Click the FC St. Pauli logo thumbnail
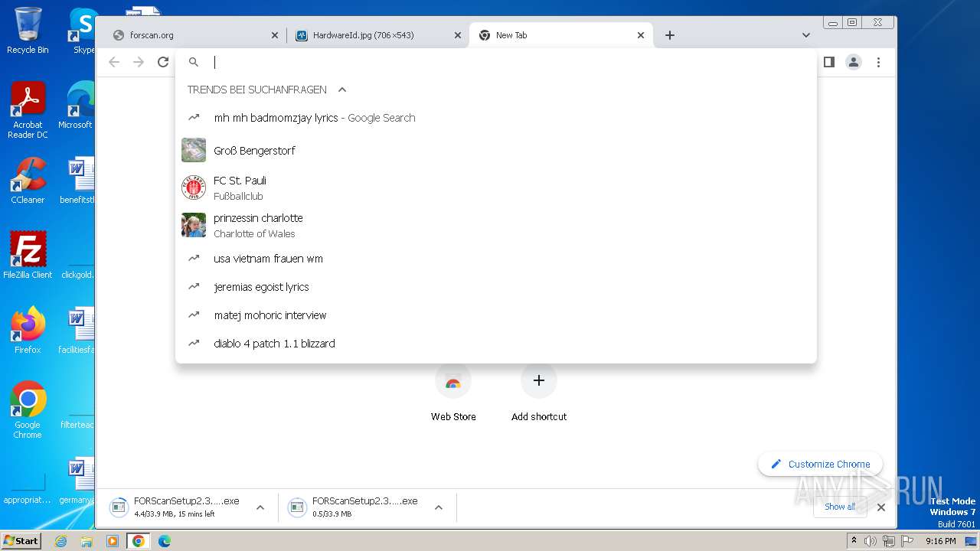 pyautogui.click(x=194, y=187)
